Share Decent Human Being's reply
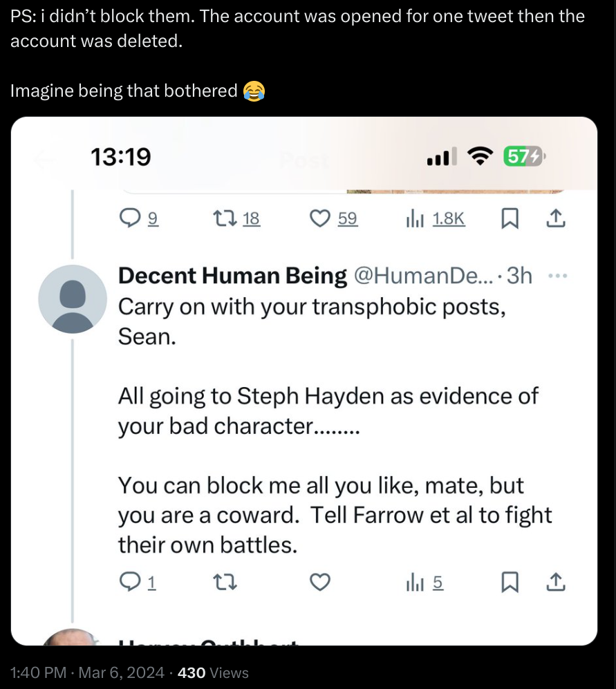616x689 pixels. pos(556,583)
